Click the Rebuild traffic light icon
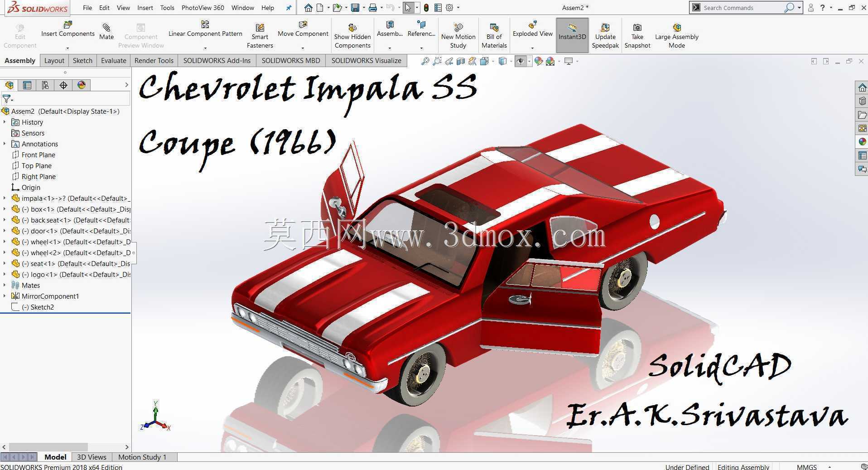 click(426, 8)
